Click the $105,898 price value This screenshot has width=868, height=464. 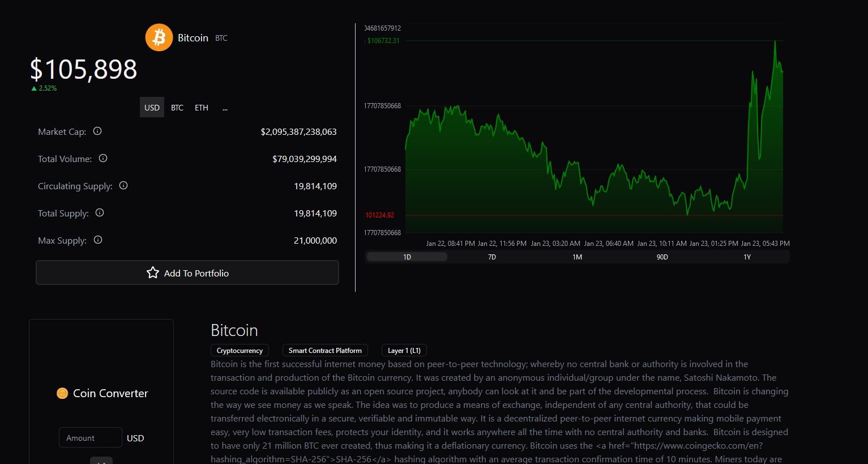(83, 69)
